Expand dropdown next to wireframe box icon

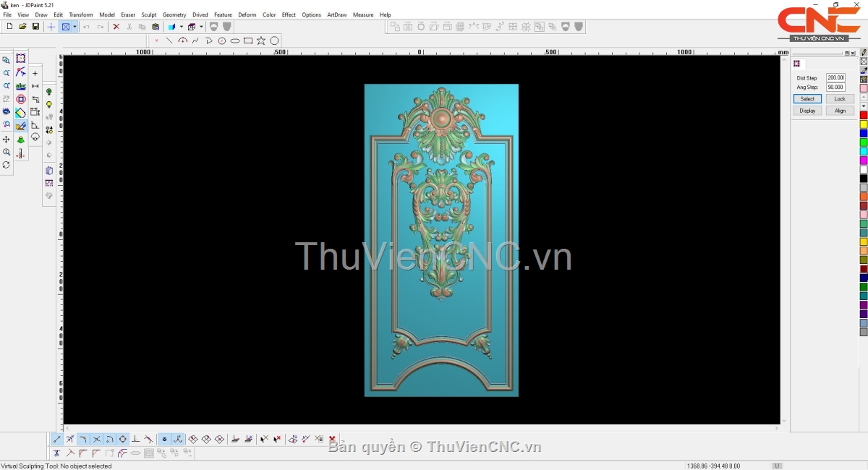(x=201, y=27)
